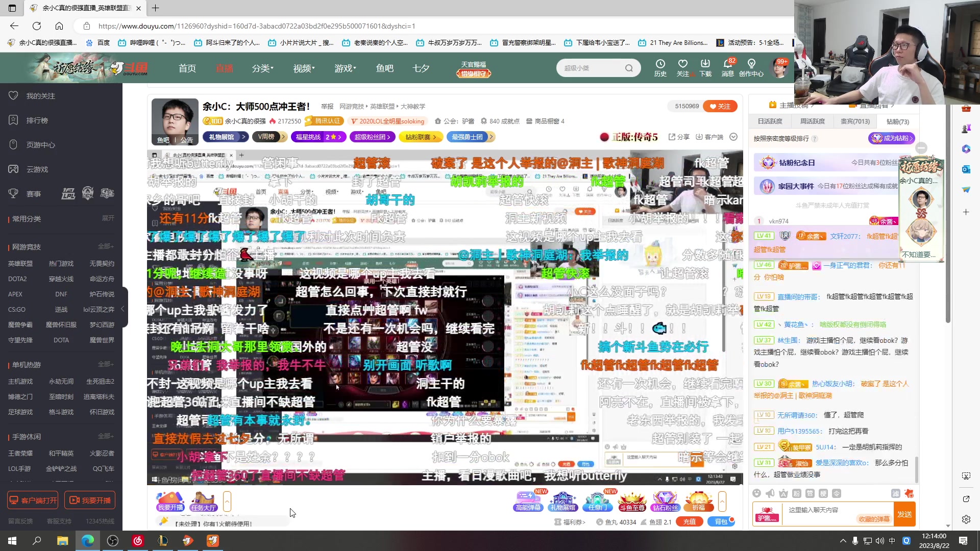980x551 pixels.
Task: Click the 祈福 blessing icon
Action: [x=699, y=502]
